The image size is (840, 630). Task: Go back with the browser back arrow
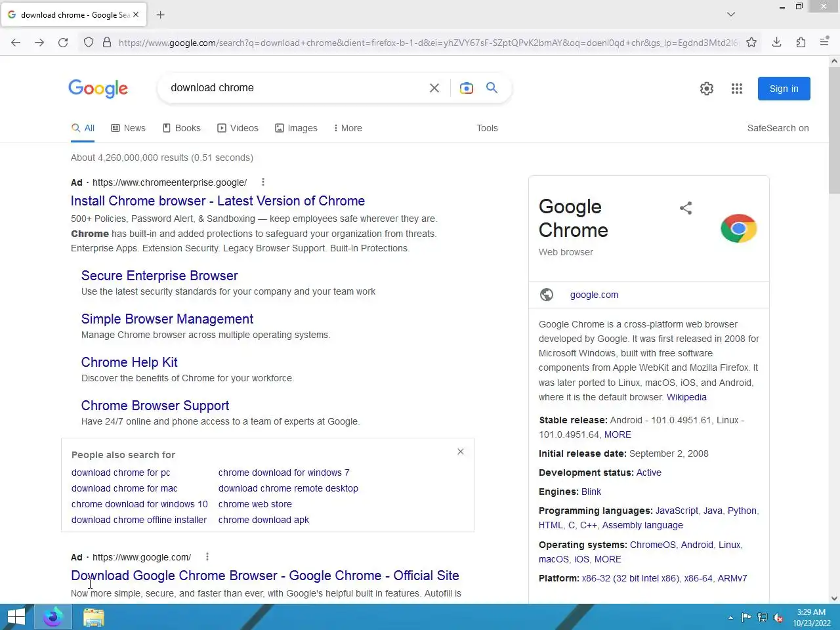(16, 42)
